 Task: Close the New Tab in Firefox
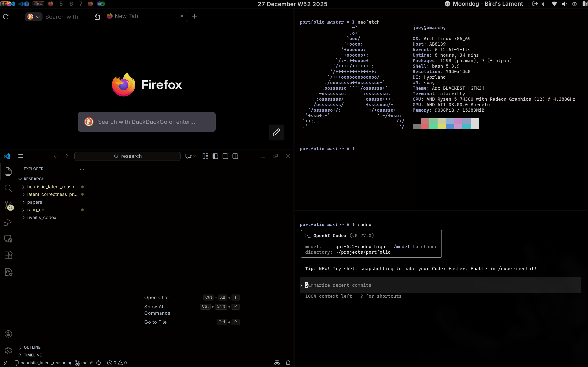tap(182, 16)
